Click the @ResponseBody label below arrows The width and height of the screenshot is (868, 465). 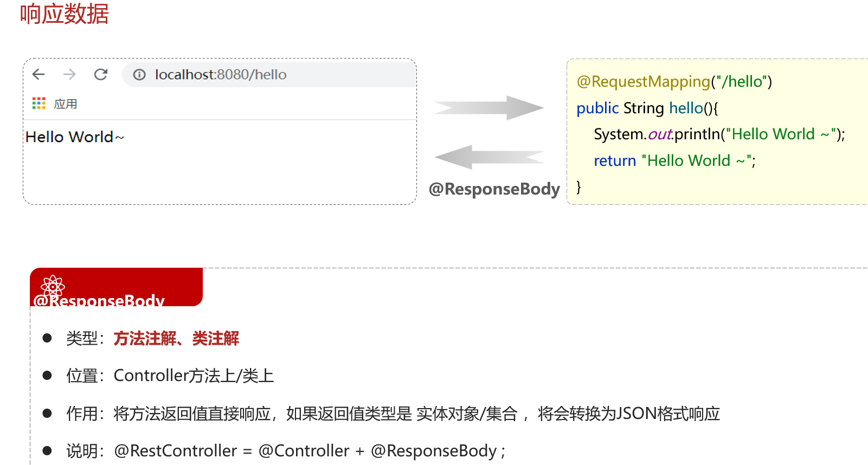pyautogui.click(x=494, y=189)
